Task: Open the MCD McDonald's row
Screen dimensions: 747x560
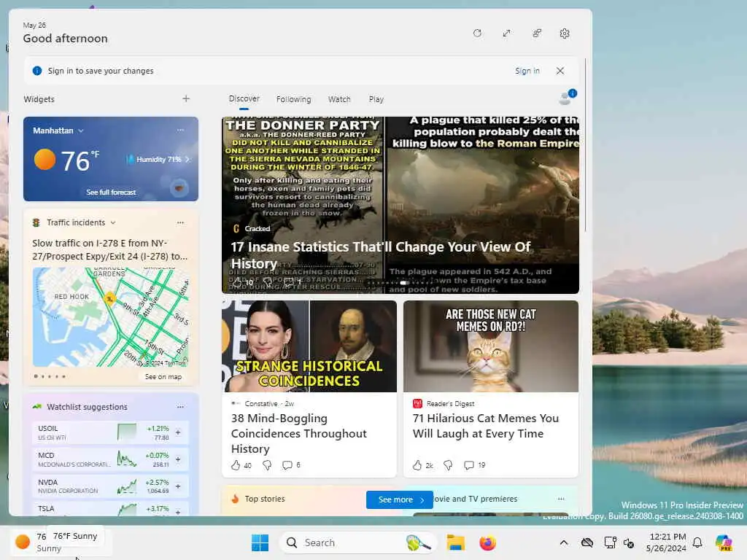Action: pyautogui.click(x=111, y=459)
